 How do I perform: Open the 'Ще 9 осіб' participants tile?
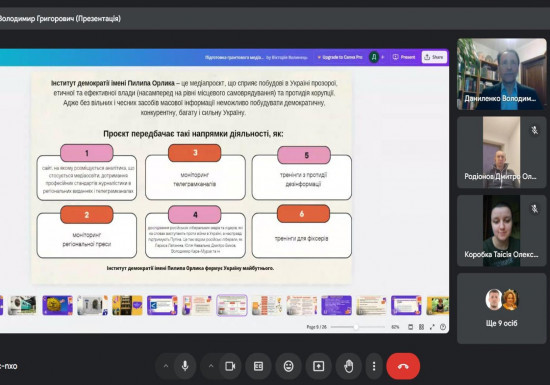502,309
